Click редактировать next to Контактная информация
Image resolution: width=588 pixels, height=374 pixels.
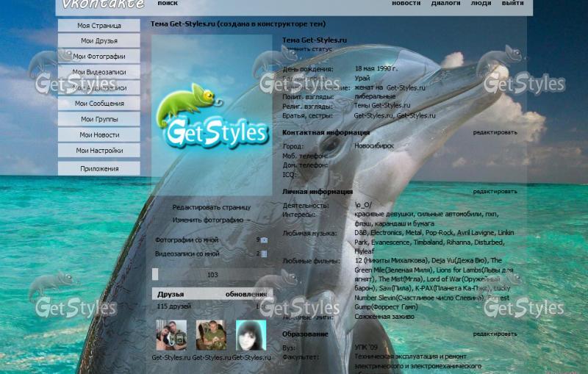(495, 132)
